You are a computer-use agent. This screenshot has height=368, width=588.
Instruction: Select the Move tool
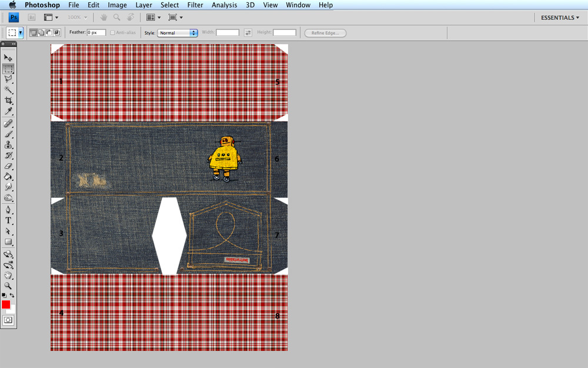8,58
